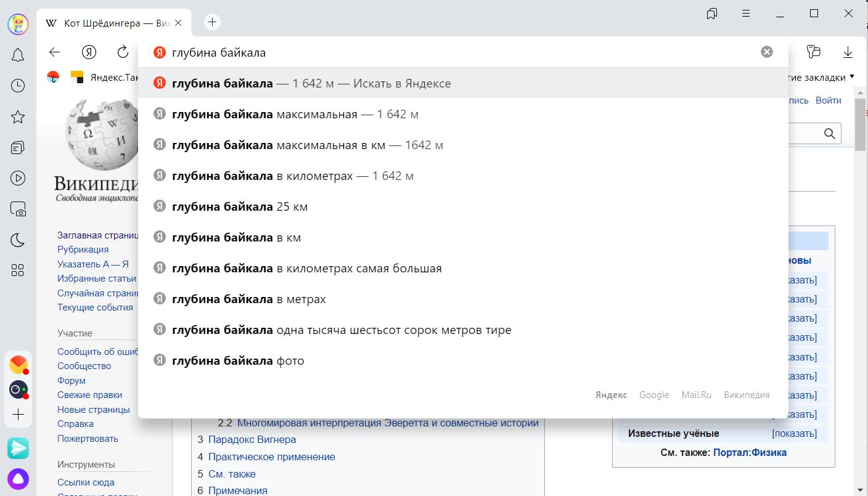Select suggestion 'Искать в Яндексе'
This screenshot has height=496, width=868.
point(463,83)
